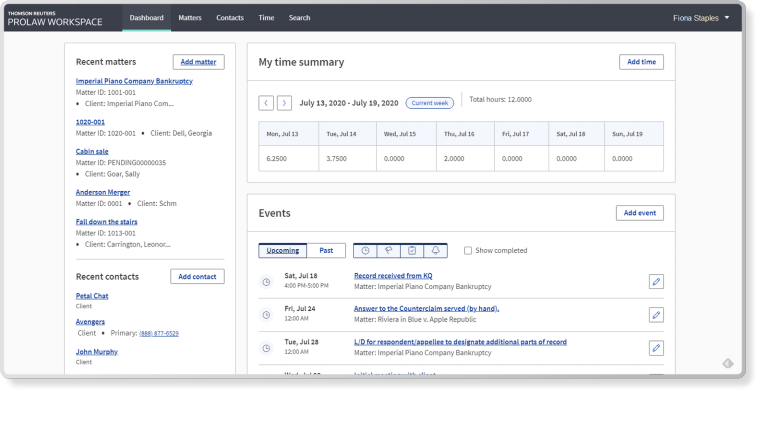Image resolution: width=768 pixels, height=432 pixels.
Task: Click the Current week badge
Action: (430, 103)
